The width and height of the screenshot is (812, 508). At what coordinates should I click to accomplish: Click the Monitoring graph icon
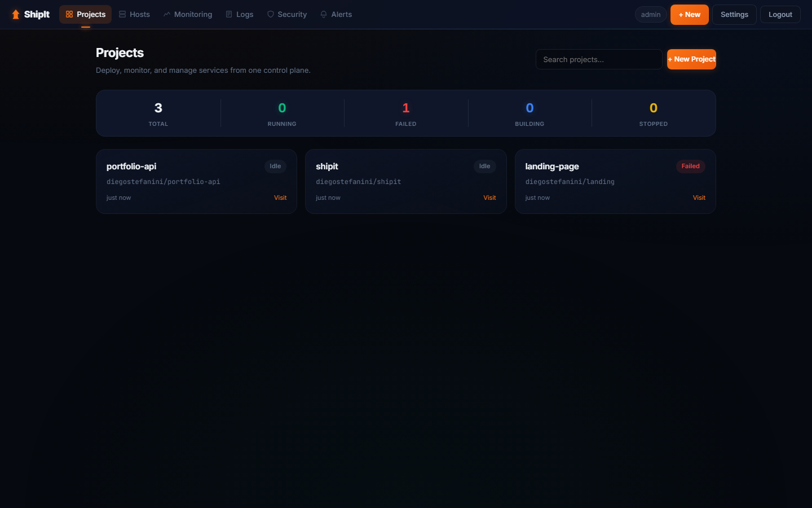click(x=166, y=14)
